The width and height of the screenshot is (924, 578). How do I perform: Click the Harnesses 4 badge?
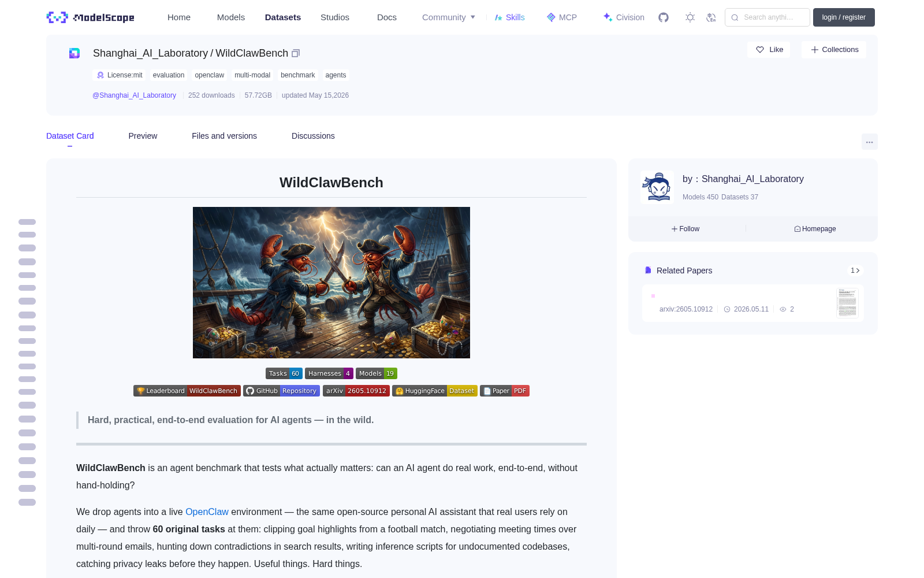click(x=329, y=373)
